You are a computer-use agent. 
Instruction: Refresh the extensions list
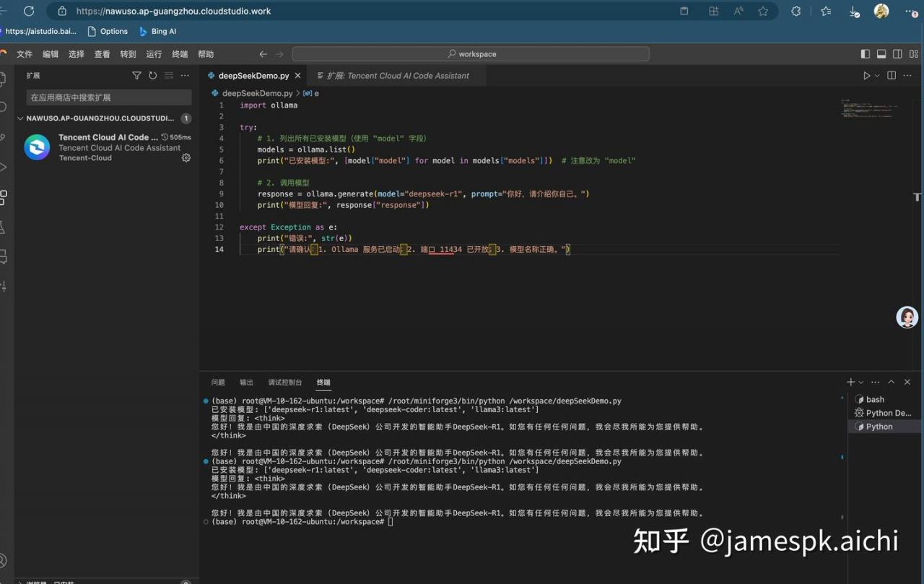click(152, 75)
